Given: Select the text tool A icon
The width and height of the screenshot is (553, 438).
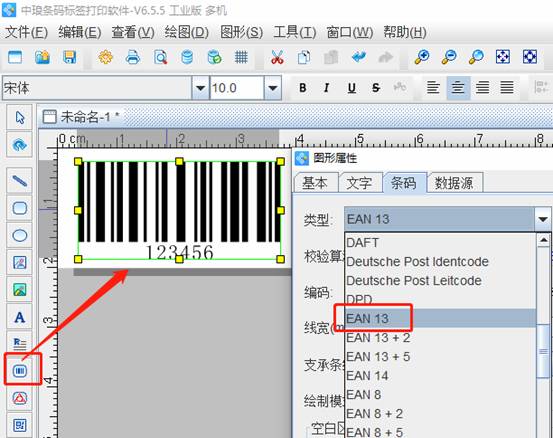Looking at the screenshot, I should [x=20, y=317].
